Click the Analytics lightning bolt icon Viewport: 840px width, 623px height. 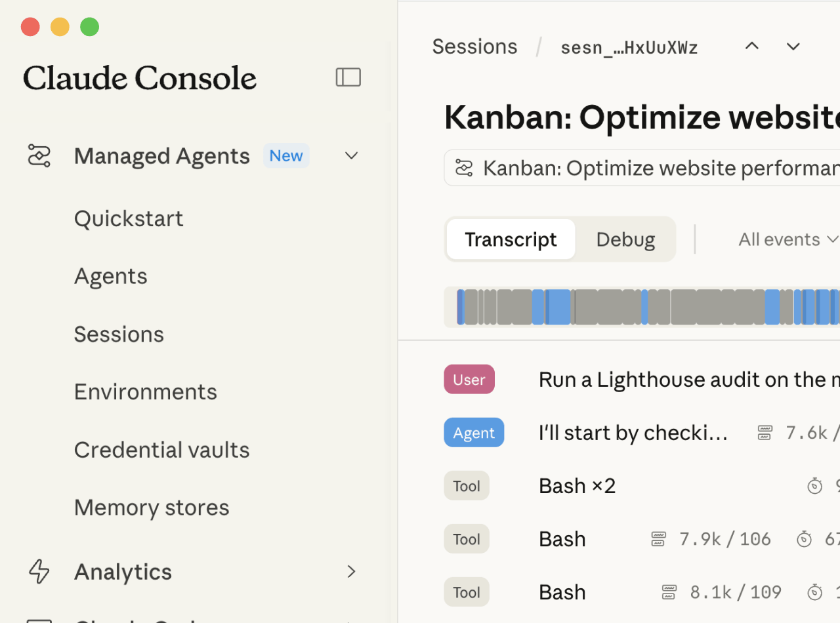[x=39, y=571]
